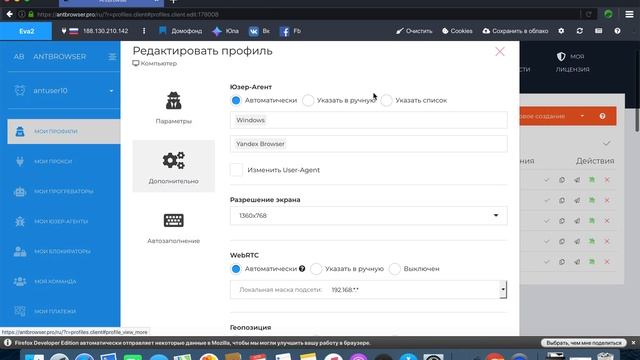640x360 pixels.
Task: Delete the first profile row
Action: 607,180
